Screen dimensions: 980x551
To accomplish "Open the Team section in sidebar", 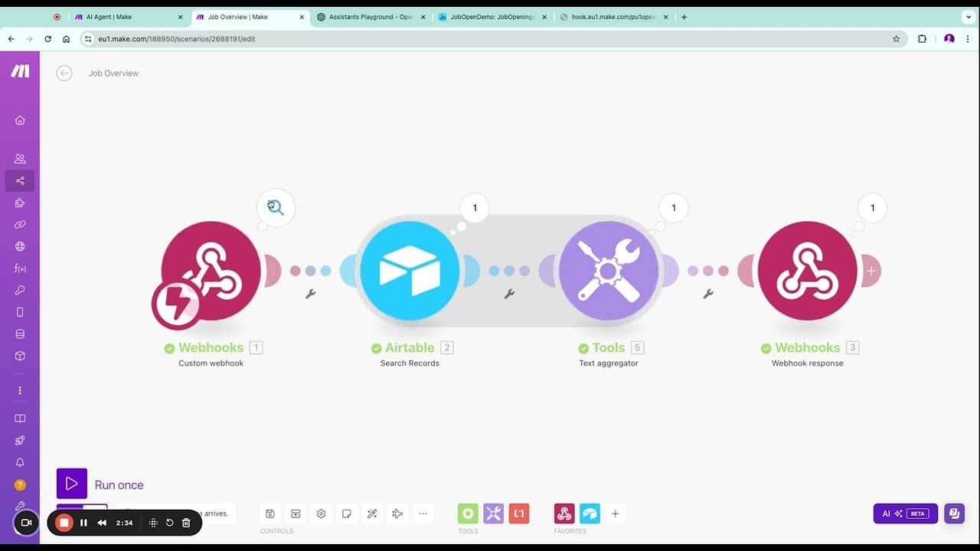I will tap(20, 159).
